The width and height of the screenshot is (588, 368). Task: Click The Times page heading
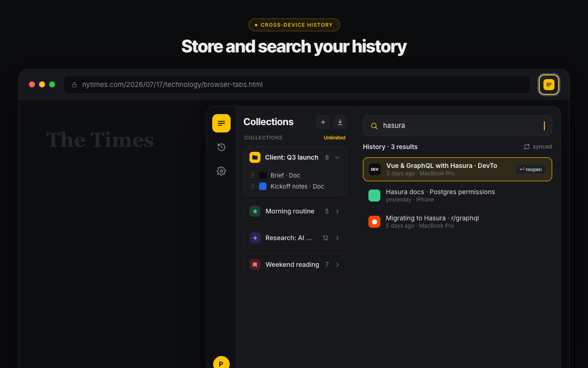[x=100, y=140]
